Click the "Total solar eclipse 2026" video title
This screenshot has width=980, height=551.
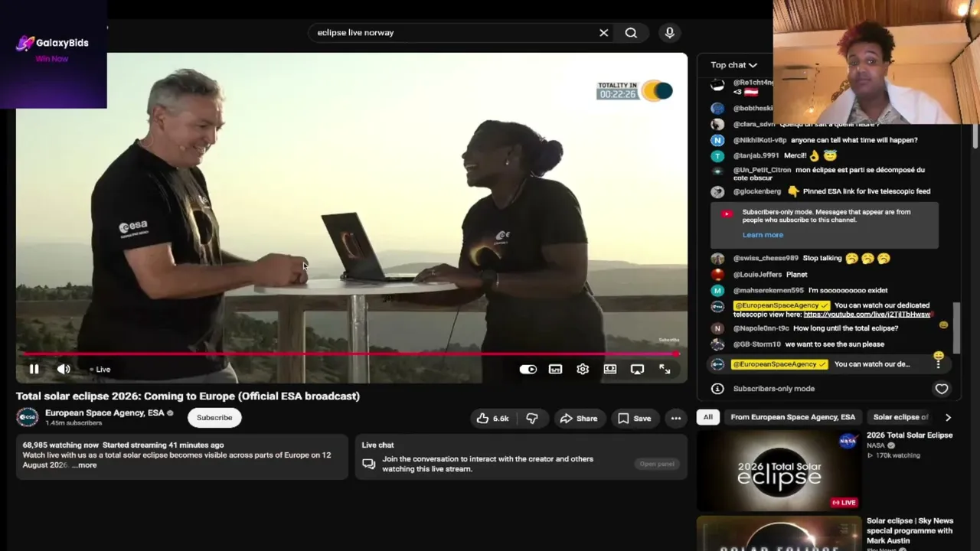pyautogui.click(x=188, y=396)
